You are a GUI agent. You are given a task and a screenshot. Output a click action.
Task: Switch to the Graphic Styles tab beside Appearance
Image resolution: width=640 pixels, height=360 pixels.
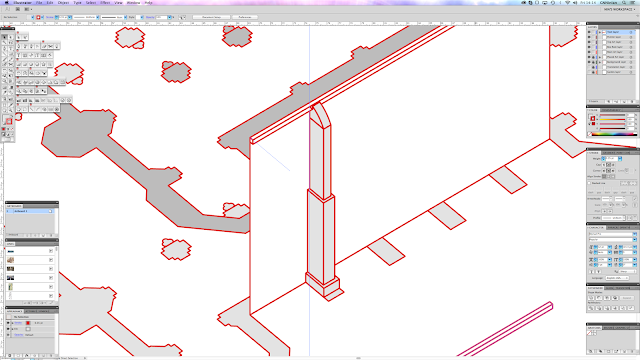pos(38,311)
